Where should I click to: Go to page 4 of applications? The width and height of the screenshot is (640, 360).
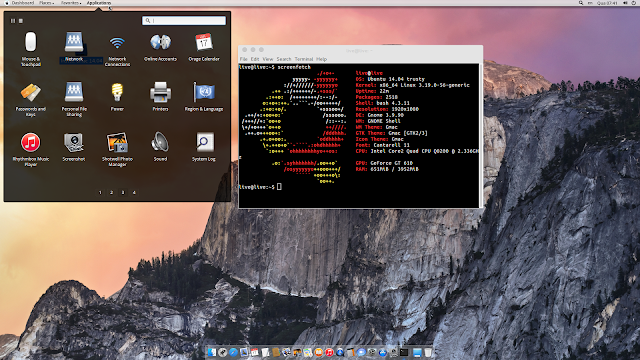point(134,192)
